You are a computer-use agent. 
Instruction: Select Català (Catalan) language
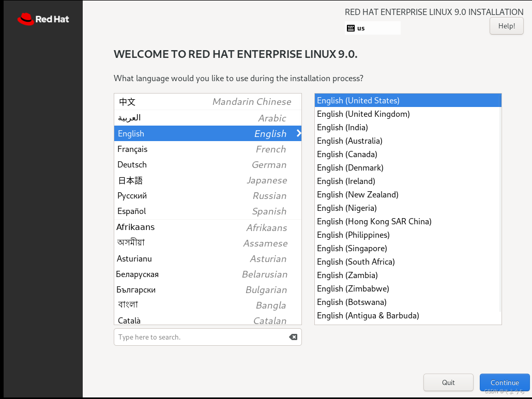[x=208, y=320]
